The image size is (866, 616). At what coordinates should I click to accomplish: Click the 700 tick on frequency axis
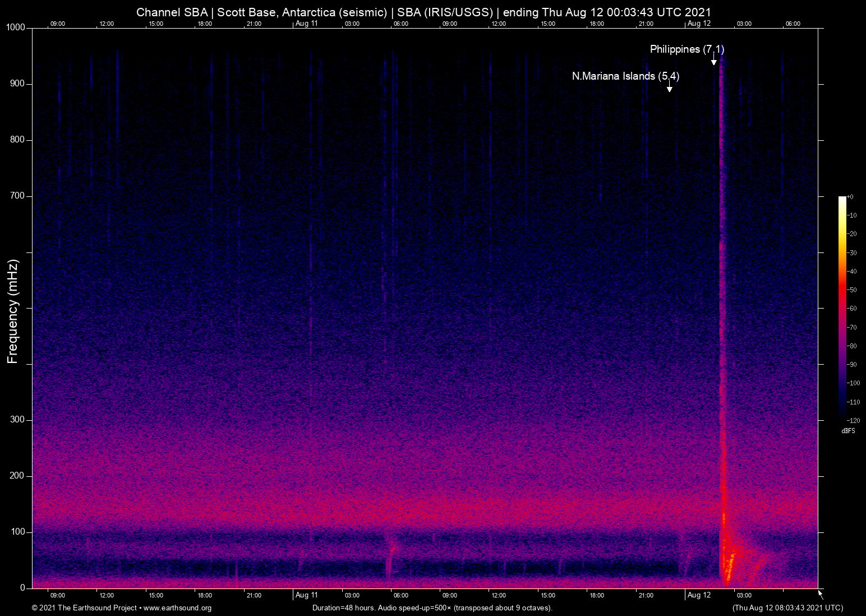[18, 196]
